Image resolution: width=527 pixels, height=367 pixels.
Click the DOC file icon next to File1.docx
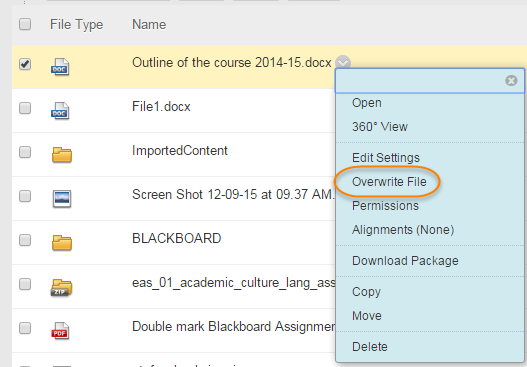point(60,111)
